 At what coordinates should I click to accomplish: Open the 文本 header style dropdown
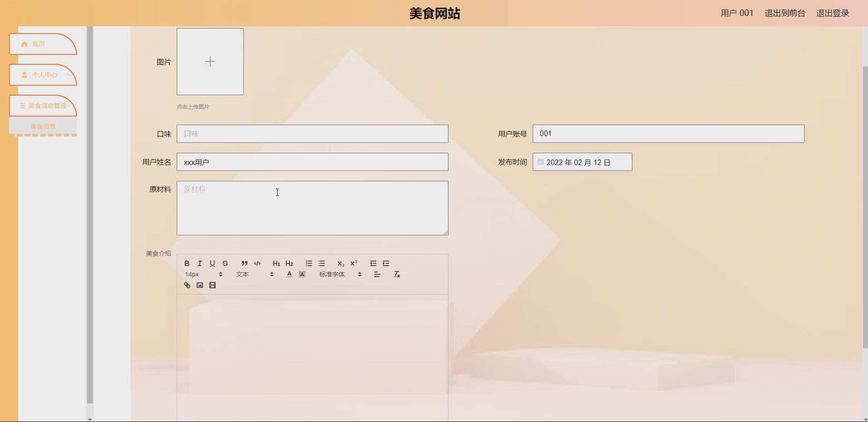(254, 274)
